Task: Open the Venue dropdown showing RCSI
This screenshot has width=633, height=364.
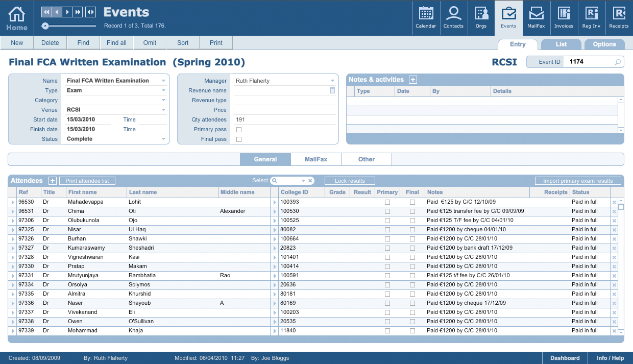Action: pos(163,110)
